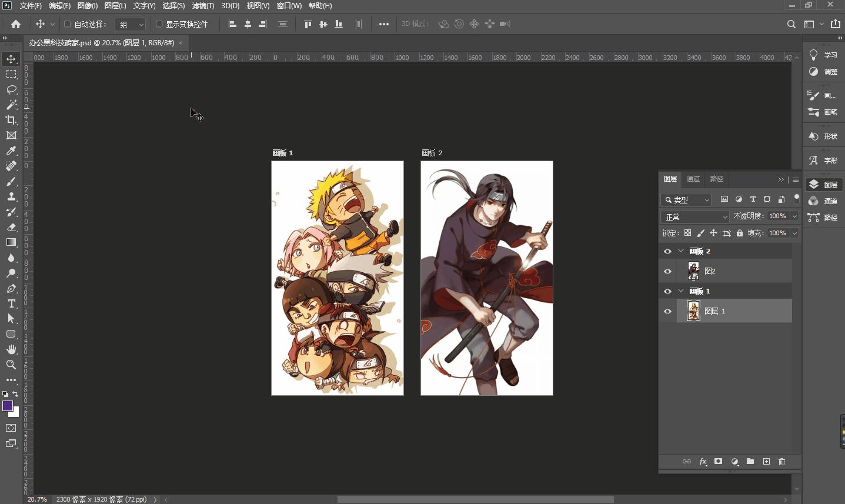Open the 图像(I) menu

tap(88, 6)
